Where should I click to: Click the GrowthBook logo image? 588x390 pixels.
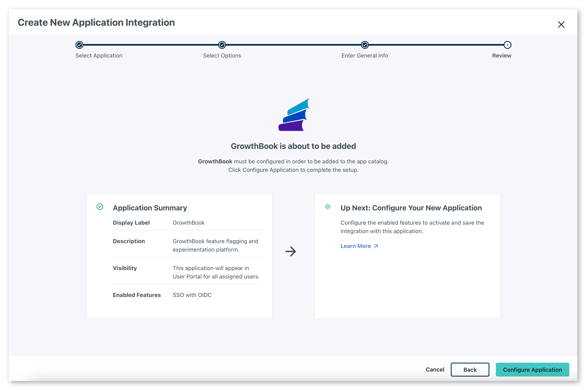click(x=294, y=114)
